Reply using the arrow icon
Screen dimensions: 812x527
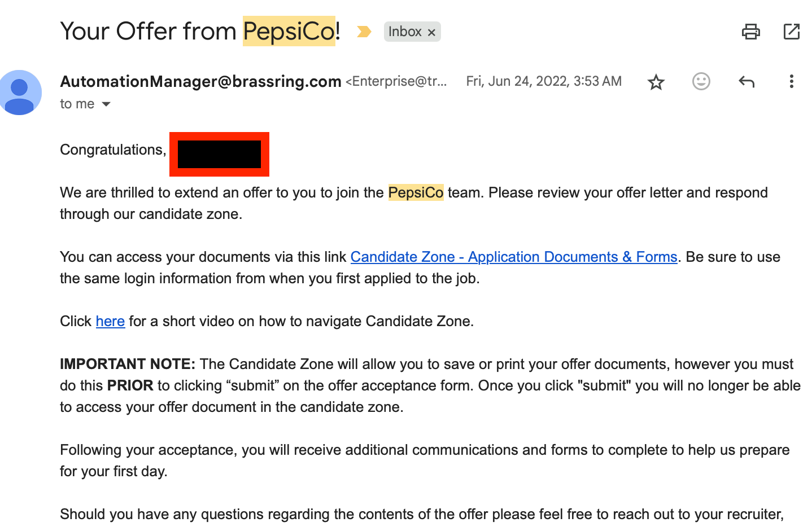click(x=746, y=82)
